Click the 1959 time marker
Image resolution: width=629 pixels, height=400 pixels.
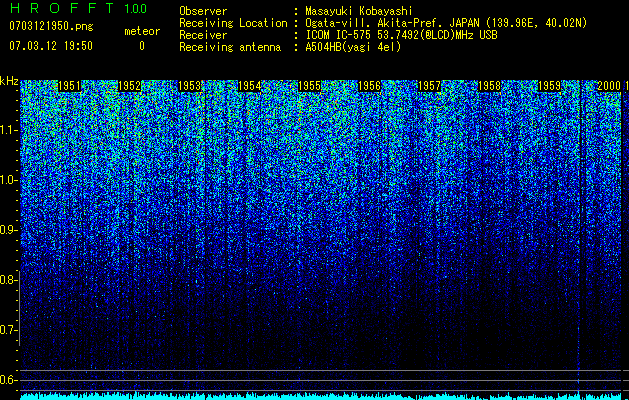click(x=549, y=86)
